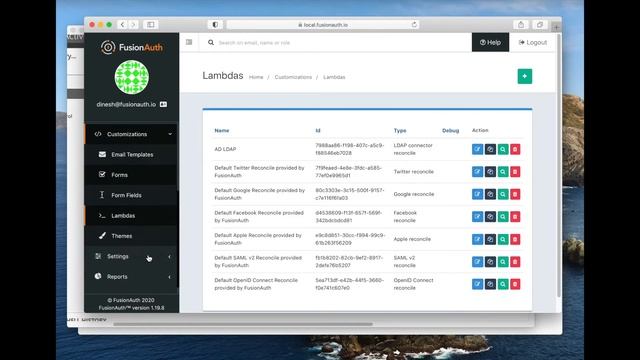The image size is (640, 360).
Task: Expand the Settings menu section
Action: [131, 256]
